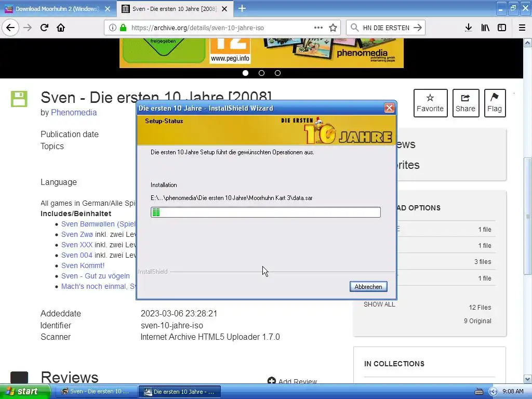This screenshot has width=532, height=399.
Task: Close the Sven - Die ersten 10 Jahre tab
Action: pos(224,9)
